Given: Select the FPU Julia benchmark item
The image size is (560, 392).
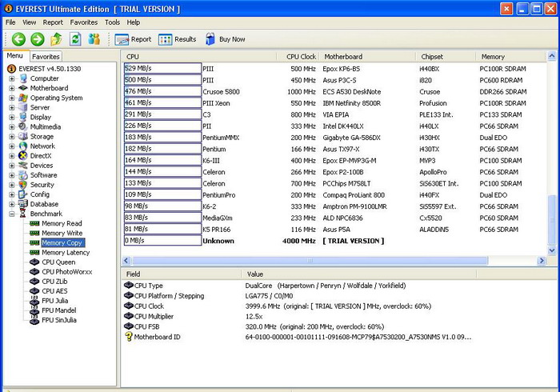Looking at the screenshot, I should 57,300.
